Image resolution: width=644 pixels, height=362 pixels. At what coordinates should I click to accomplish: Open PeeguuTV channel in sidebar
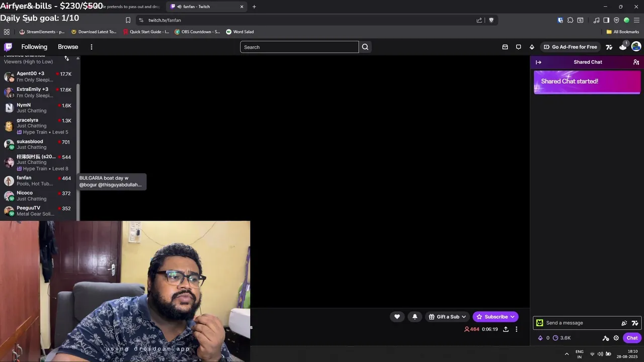click(38, 211)
